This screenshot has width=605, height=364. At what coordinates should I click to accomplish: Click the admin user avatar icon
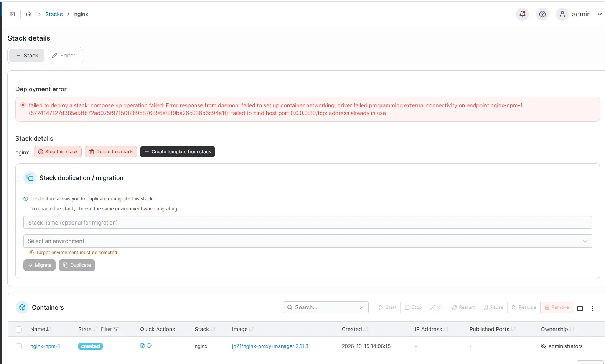562,14
